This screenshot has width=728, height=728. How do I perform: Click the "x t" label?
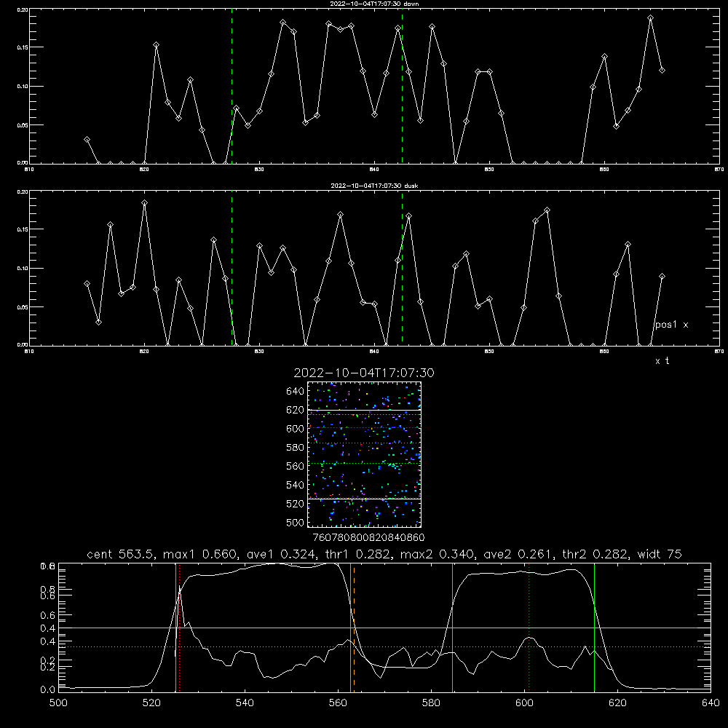[662, 361]
